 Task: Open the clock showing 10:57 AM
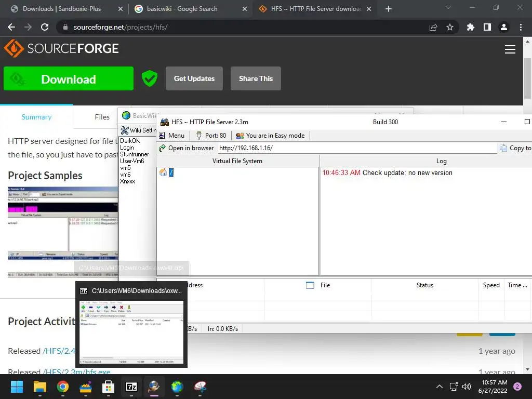pyautogui.click(x=493, y=387)
